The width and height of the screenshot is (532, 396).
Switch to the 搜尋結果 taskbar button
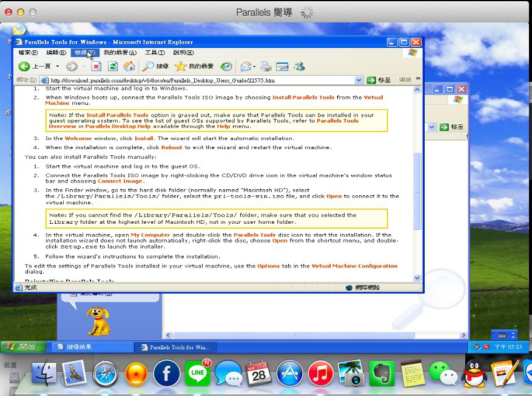(x=92, y=347)
